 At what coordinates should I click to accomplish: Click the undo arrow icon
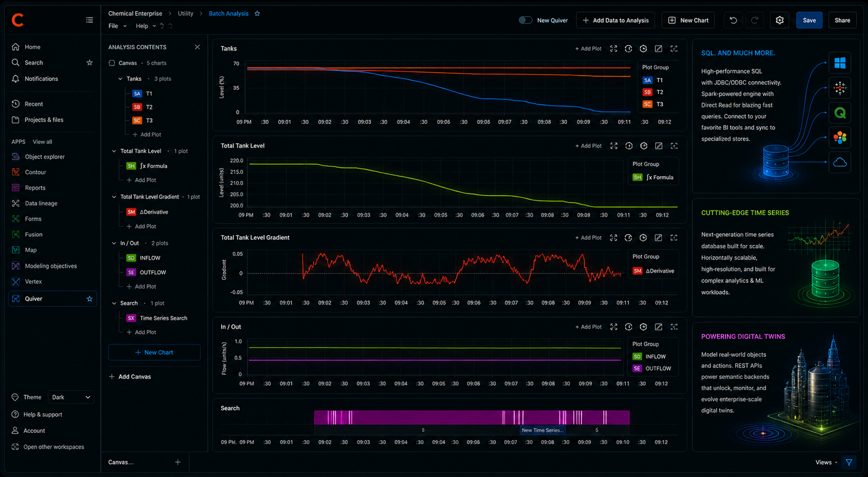pos(733,20)
